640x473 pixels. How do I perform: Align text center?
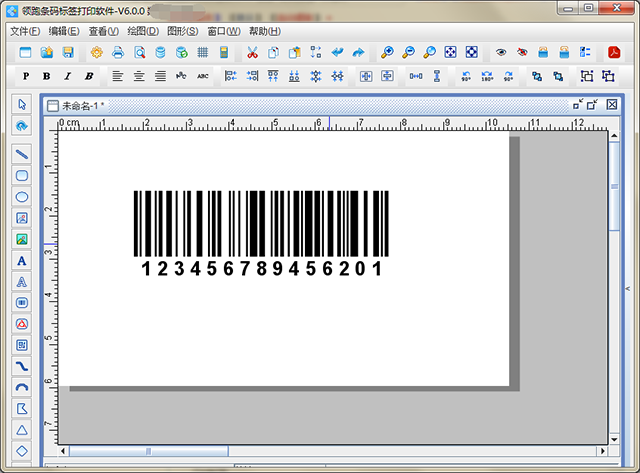(x=139, y=76)
